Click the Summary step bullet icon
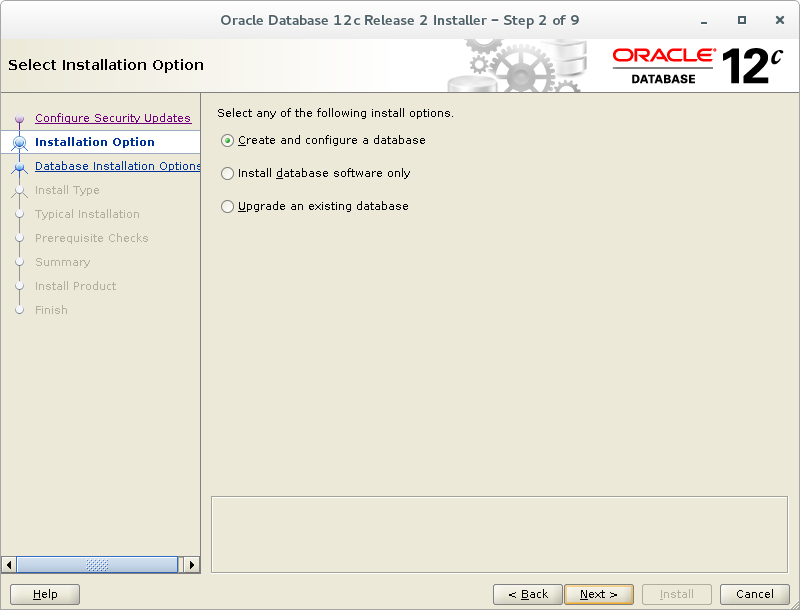The height and width of the screenshot is (610, 800). click(19, 262)
